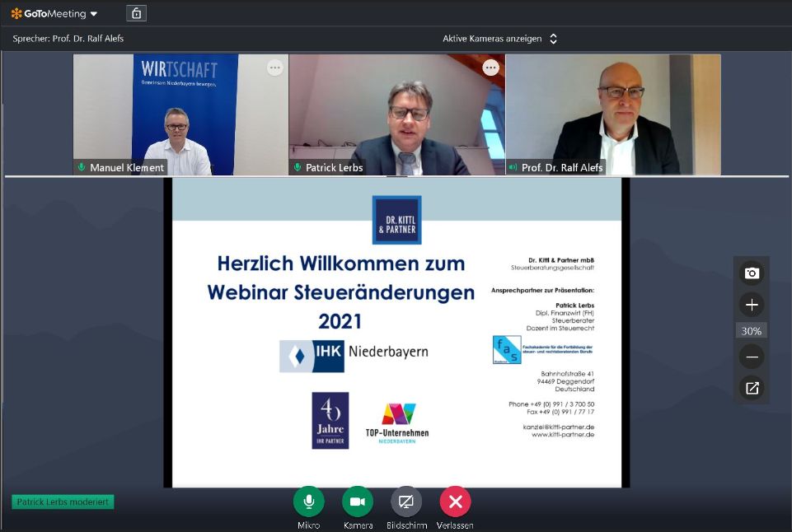792x532 pixels.
Task: Click the 'Patrick Lerbs moderiert' notification
Action: [63, 502]
